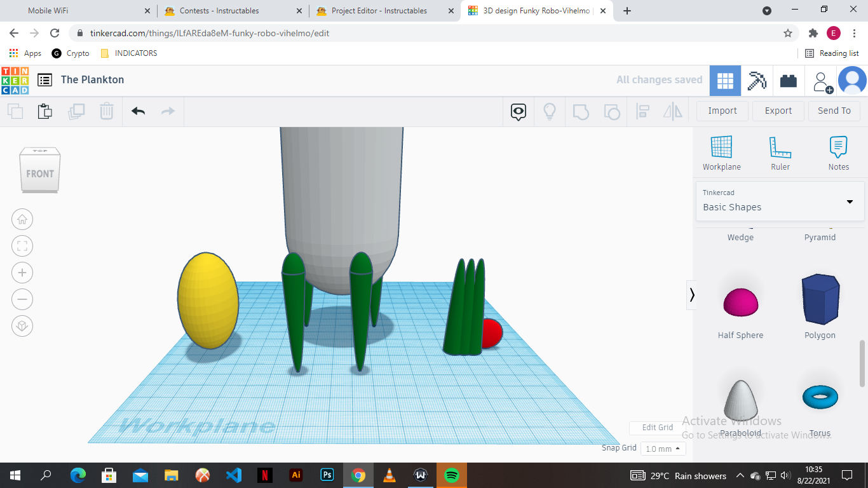Redo the last action
This screenshot has width=868, height=488.
pos(168,111)
